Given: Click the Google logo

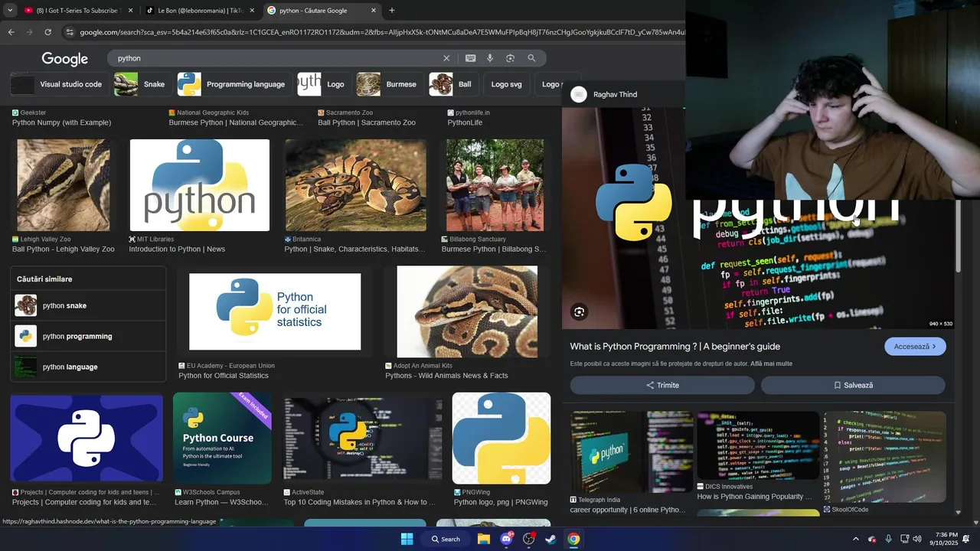Looking at the screenshot, I should click(x=64, y=59).
